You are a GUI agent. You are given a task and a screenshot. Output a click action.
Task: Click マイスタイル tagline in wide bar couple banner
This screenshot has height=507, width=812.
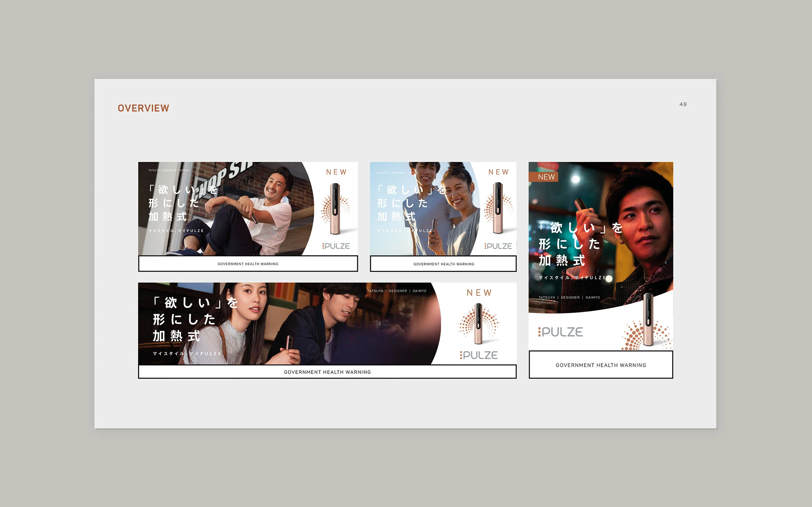[x=187, y=353]
